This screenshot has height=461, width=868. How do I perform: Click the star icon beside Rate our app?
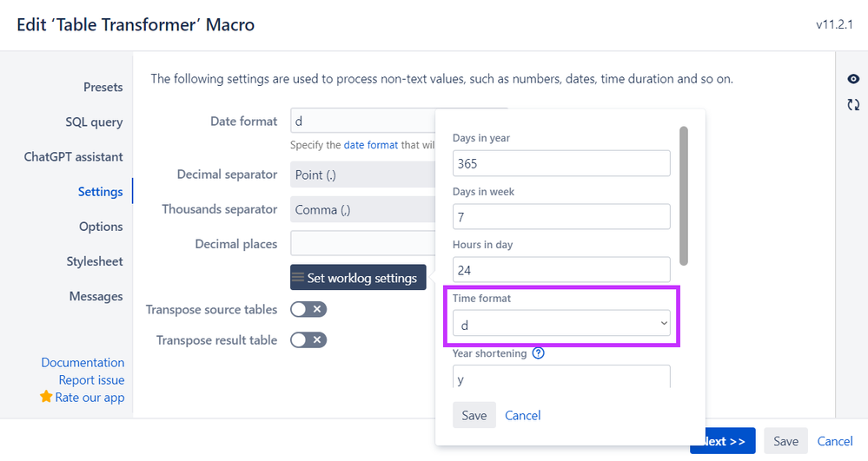point(46,397)
